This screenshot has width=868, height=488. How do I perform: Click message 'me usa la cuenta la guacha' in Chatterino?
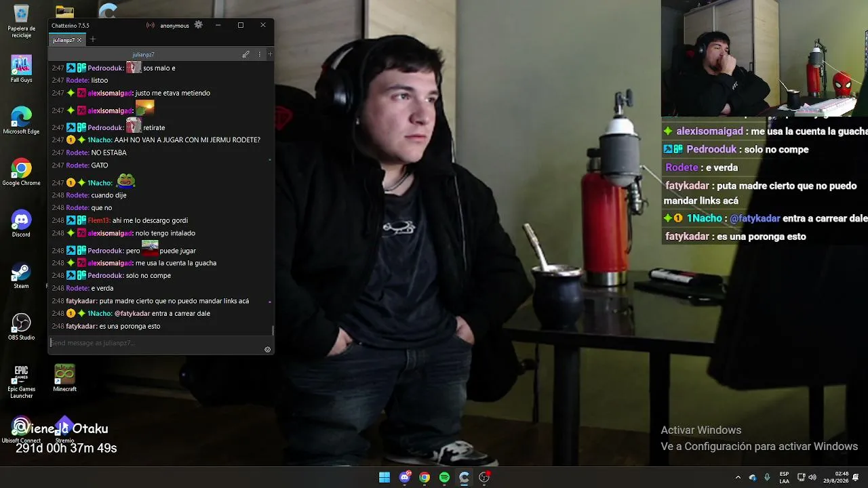[176, 264]
